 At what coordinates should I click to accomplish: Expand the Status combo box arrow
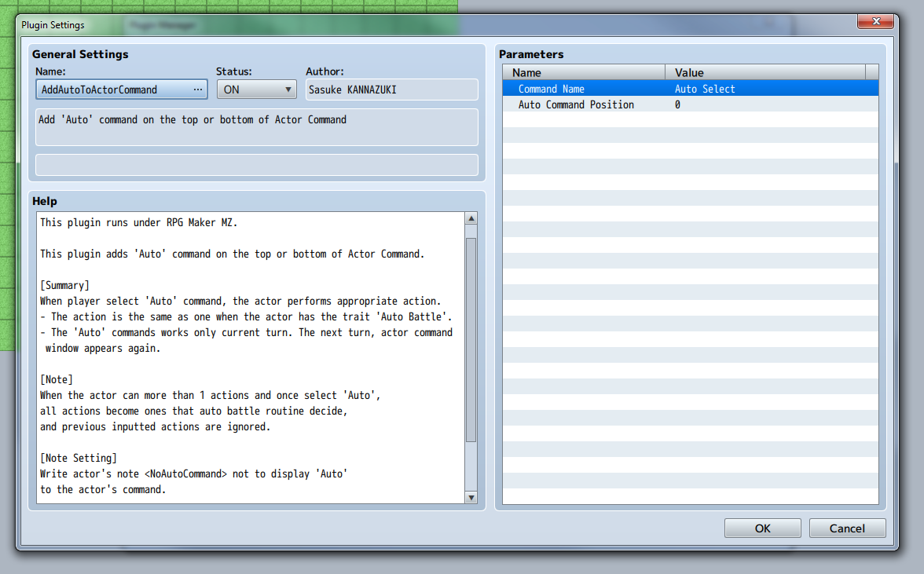pyautogui.click(x=288, y=89)
